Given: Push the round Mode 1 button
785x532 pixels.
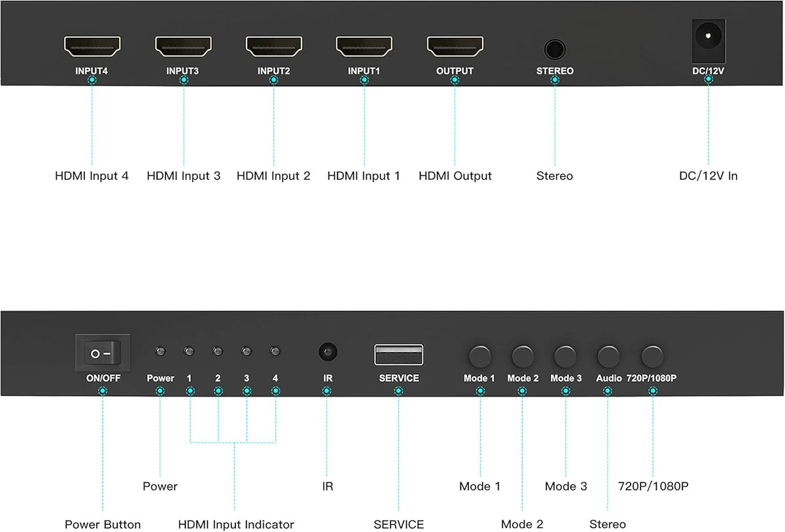Looking at the screenshot, I should pyautogui.click(x=480, y=356).
